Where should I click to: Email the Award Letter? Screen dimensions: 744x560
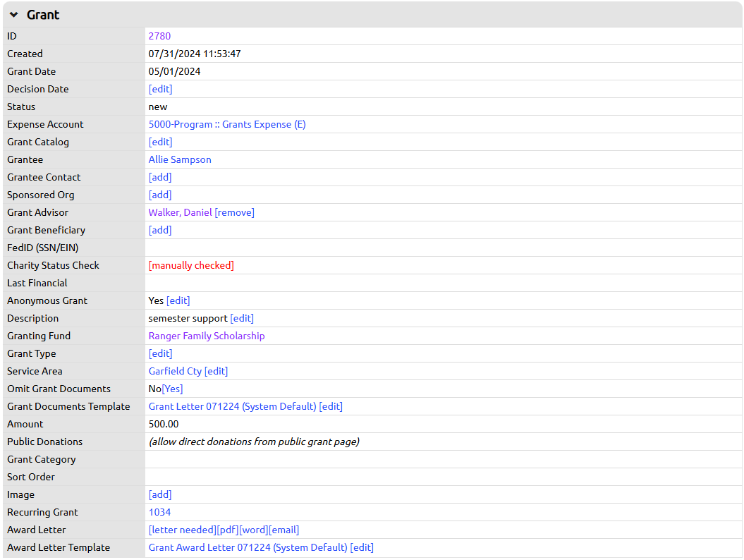tap(283, 530)
